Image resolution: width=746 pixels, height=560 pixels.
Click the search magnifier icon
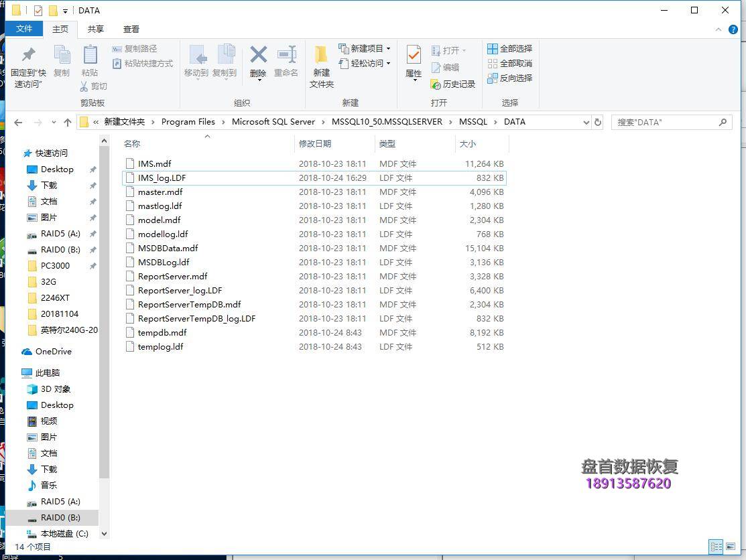coord(723,122)
